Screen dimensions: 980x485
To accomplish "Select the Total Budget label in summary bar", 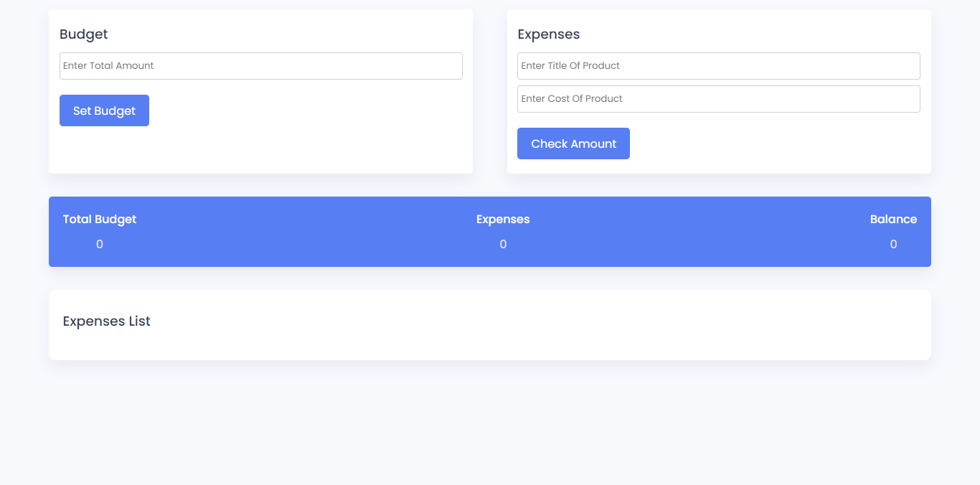I will click(x=100, y=220).
